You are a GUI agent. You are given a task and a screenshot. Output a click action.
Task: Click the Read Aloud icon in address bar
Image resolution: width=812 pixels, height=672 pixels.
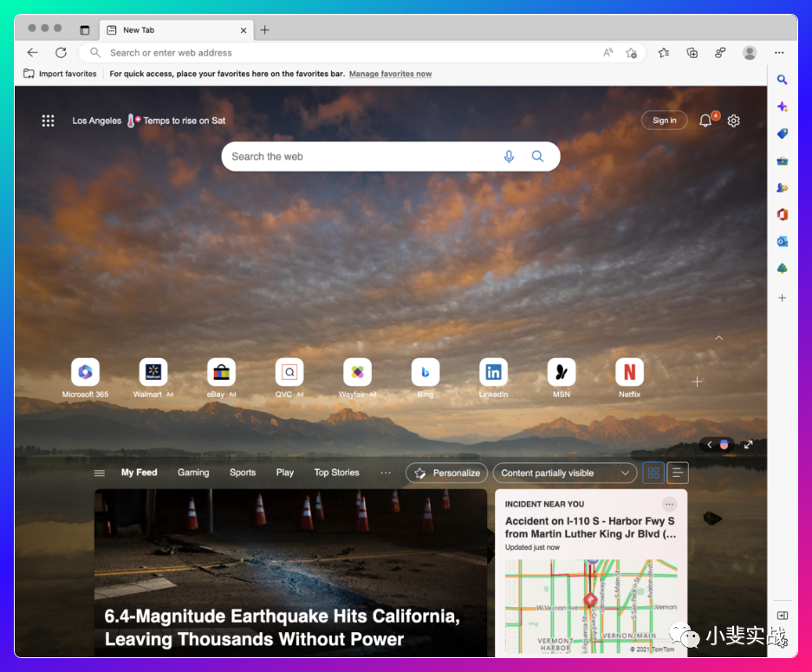tap(608, 52)
